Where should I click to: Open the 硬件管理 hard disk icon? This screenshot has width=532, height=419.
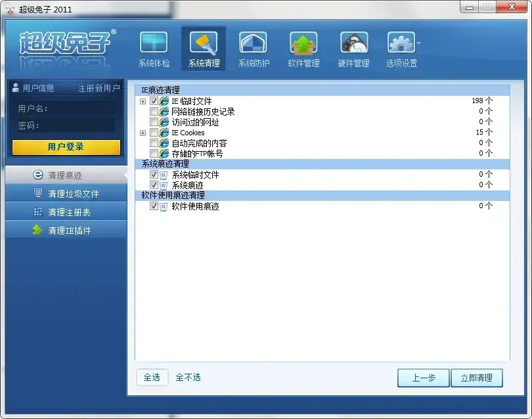pos(354,43)
